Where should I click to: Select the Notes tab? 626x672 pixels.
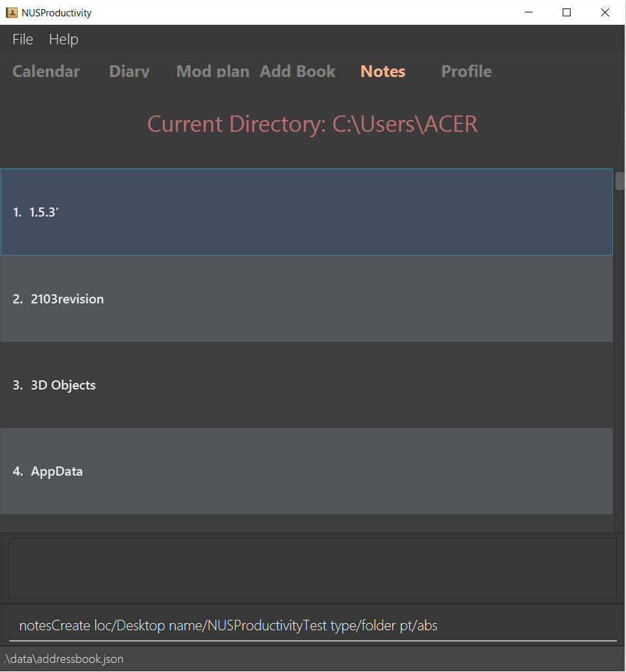383,71
